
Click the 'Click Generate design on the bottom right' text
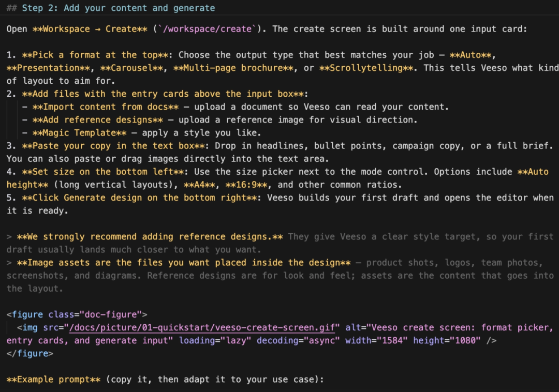point(139,198)
